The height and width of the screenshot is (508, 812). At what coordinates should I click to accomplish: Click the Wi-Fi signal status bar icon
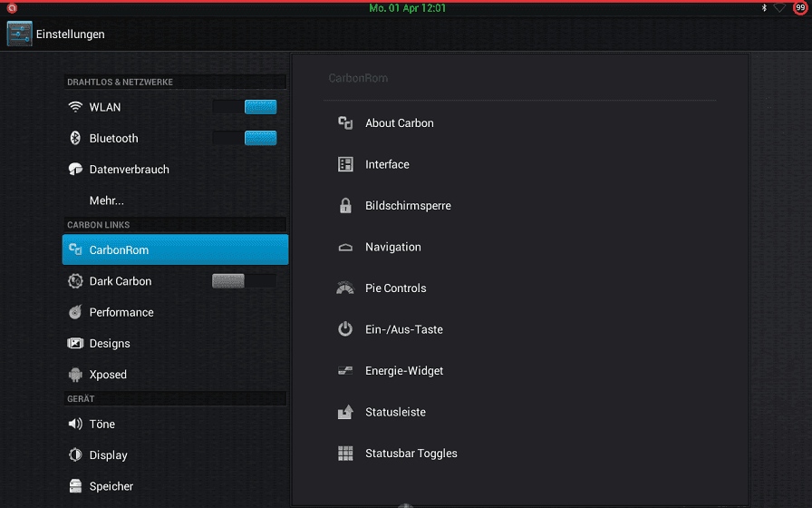pos(779,8)
